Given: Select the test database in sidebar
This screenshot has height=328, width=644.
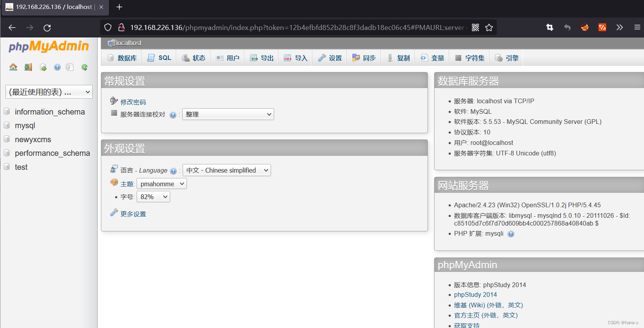Looking at the screenshot, I should pos(21,167).
